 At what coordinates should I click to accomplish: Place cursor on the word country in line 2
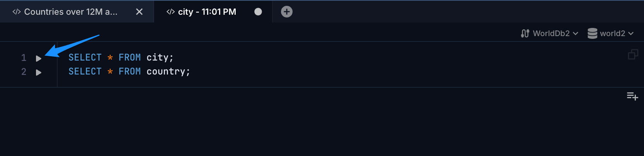coord(166,71)
